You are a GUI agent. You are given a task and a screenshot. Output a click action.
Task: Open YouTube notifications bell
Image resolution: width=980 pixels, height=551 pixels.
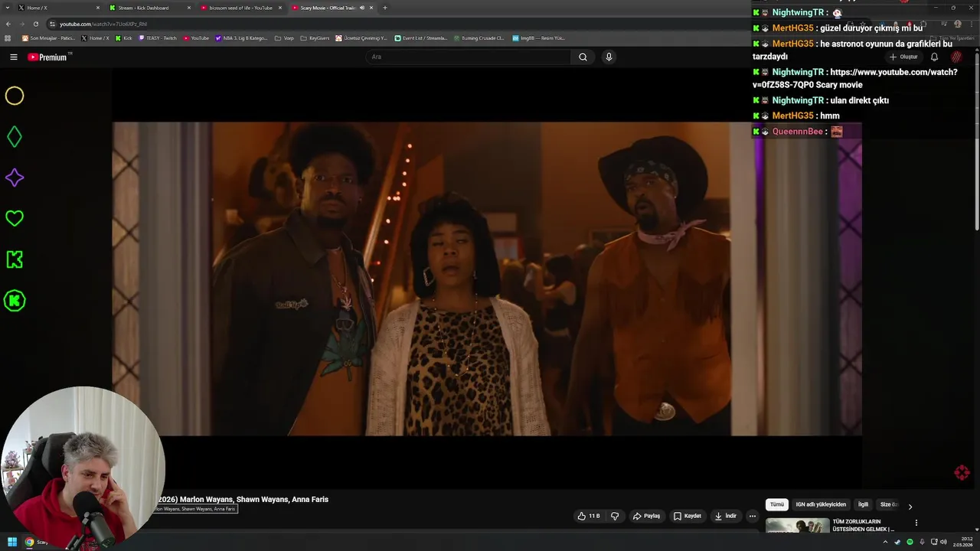coord(934,57)
